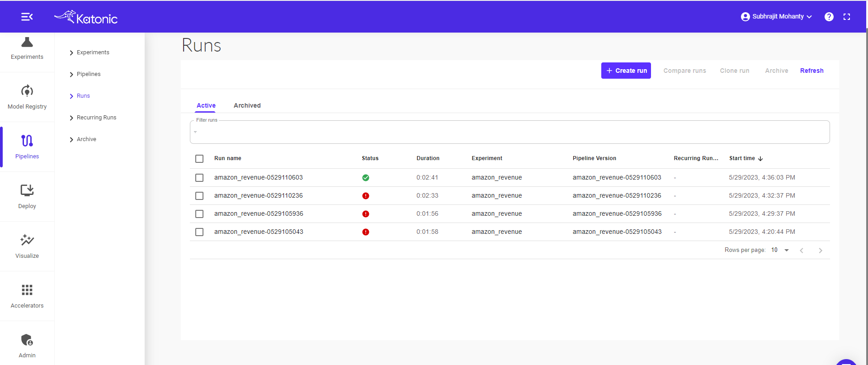Go to previous page arrow
This screenshot has height=365, width=868.
[x=802, y=251]
